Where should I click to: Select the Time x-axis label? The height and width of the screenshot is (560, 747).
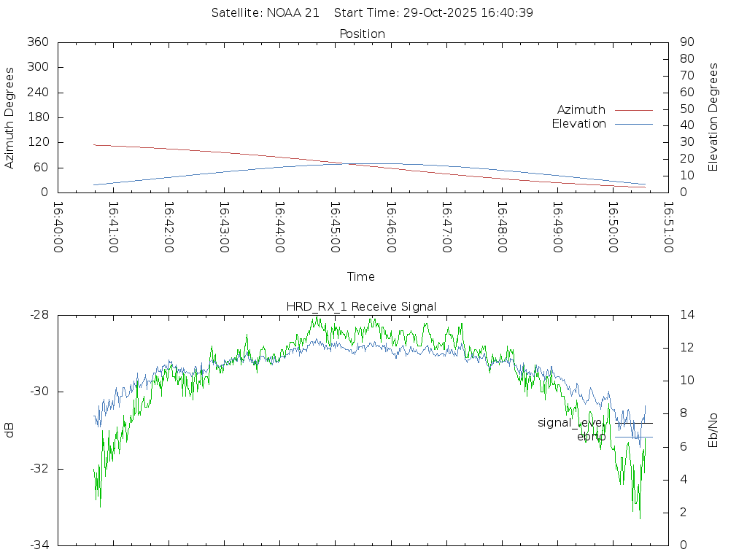pos(361,277)
